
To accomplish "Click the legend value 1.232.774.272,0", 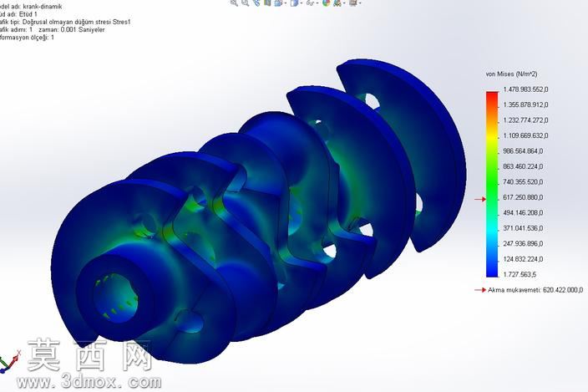I will [x=525, y=120].
